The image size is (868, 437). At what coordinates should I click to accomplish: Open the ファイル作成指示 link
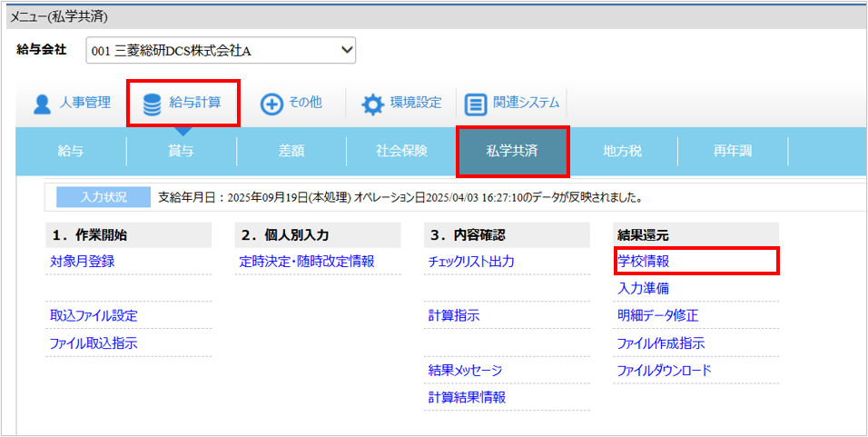[x=661, y=343]
